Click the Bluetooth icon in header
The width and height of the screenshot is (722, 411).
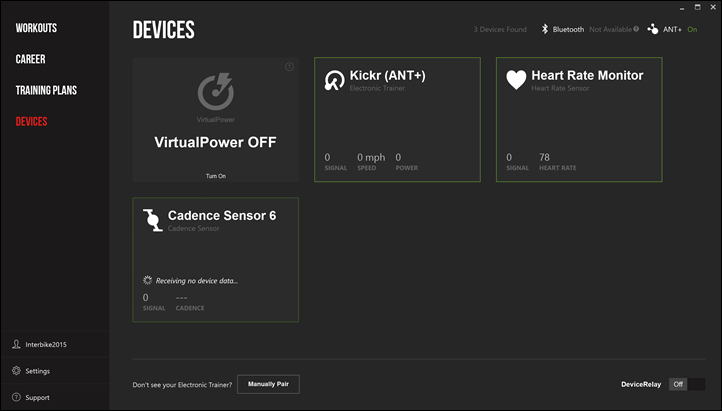[x=544, y=29]
